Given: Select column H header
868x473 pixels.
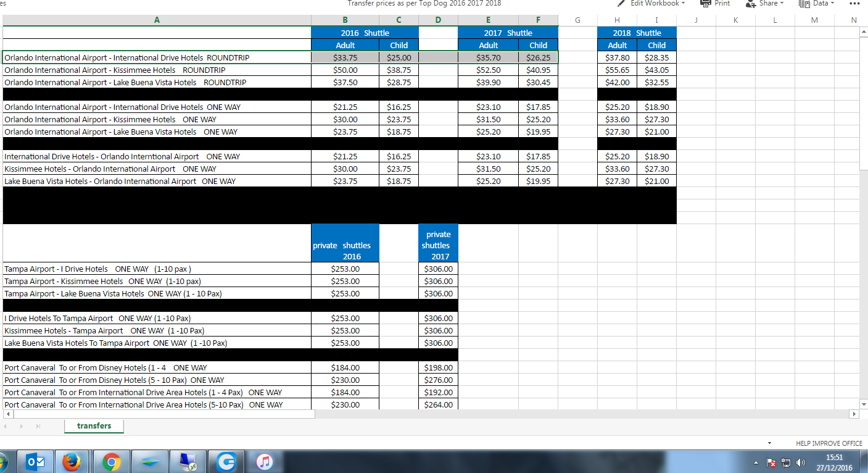Looking at the screenshot, I should coord(618,20).
